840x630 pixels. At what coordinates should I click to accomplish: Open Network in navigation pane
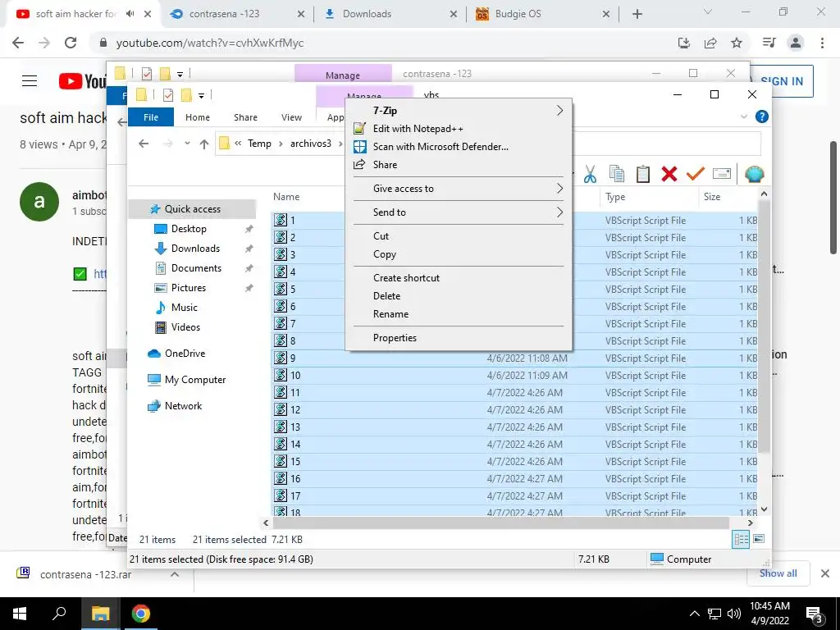(x=183, y=406)
